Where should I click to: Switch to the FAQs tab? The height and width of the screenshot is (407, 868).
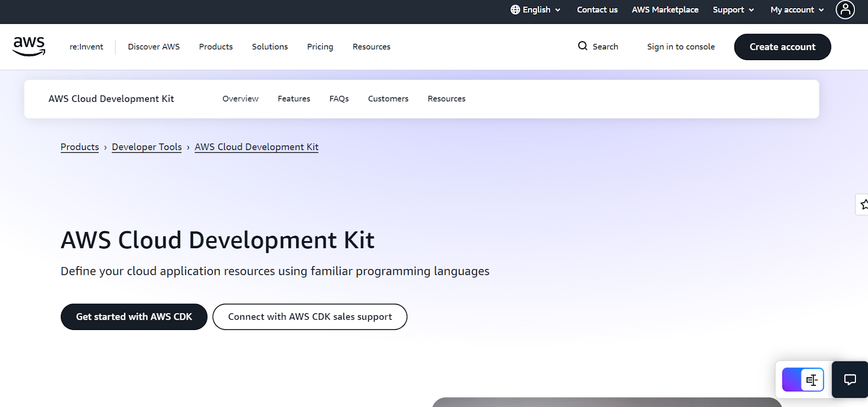pos(339,99)
